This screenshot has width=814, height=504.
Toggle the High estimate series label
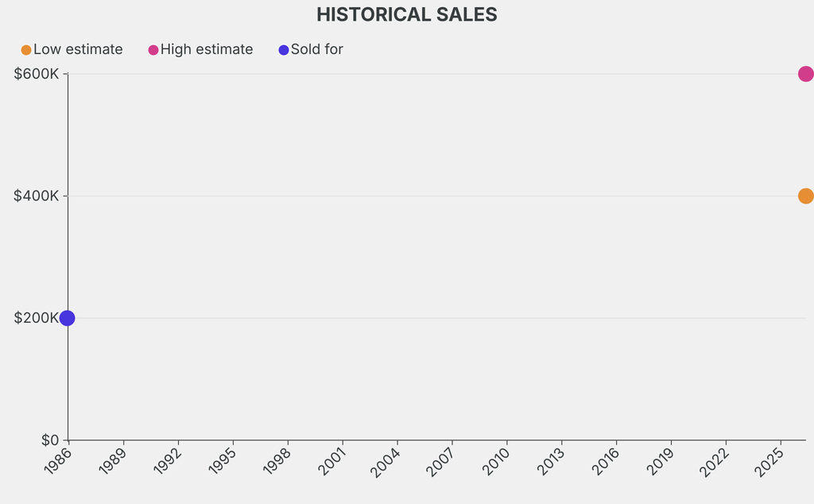point(207,49)
